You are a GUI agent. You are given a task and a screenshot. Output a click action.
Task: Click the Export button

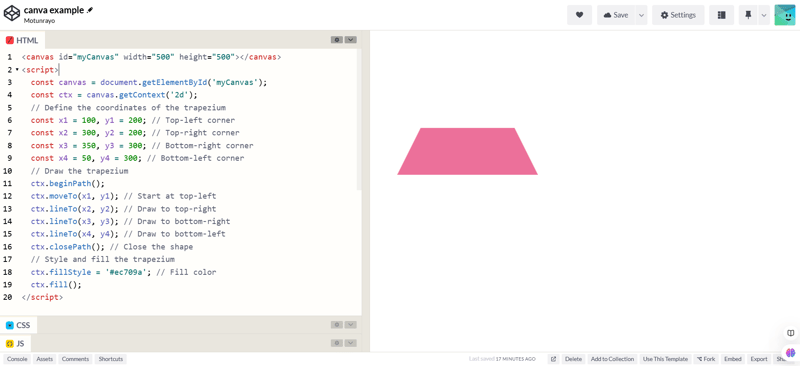[x=759, y=359]
